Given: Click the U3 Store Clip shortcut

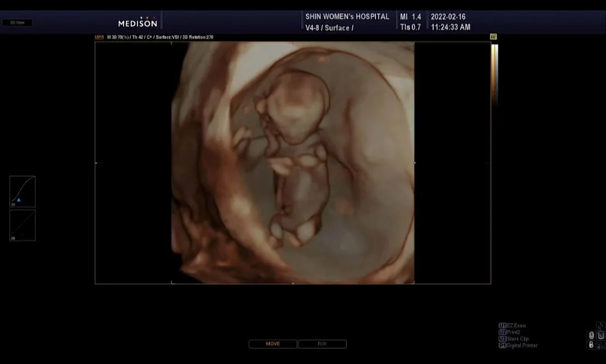Looking at the screenshot, I should (513, 339).
